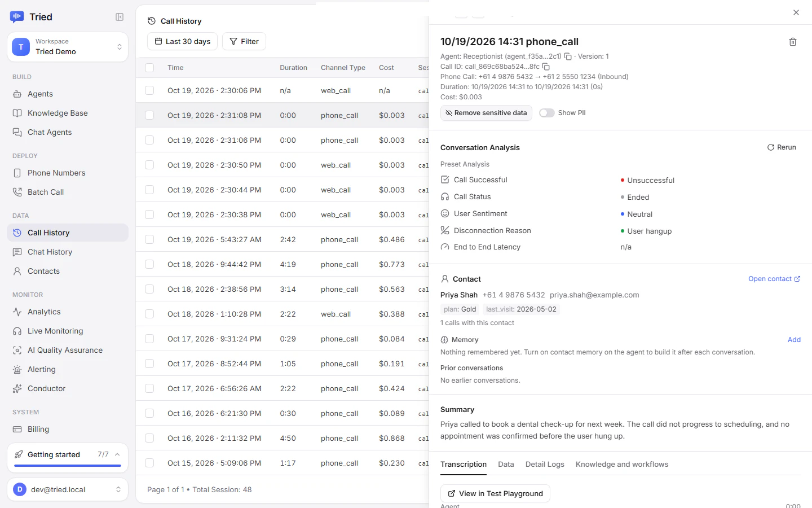Select all calls with header checkbox
812x508 pixels.
click(x=149, y=68)
